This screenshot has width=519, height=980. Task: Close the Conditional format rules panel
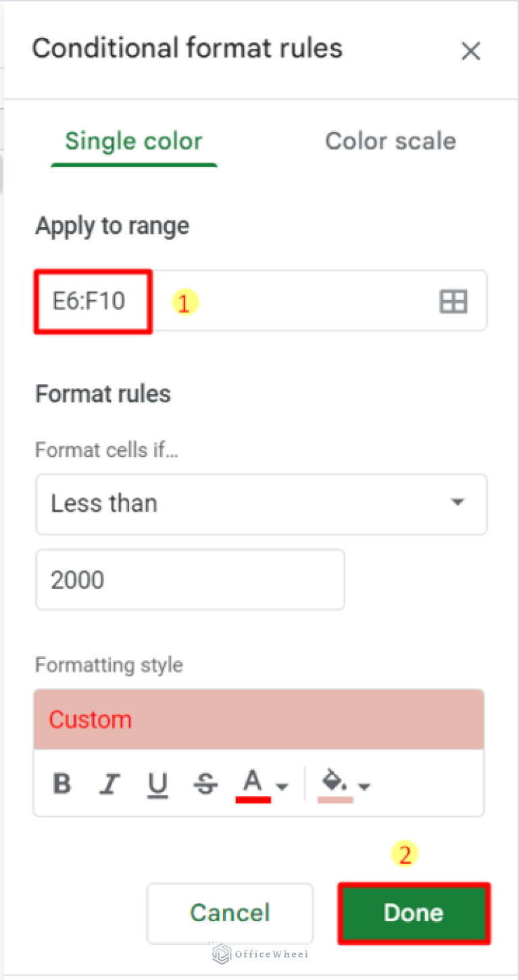[470, 51]
